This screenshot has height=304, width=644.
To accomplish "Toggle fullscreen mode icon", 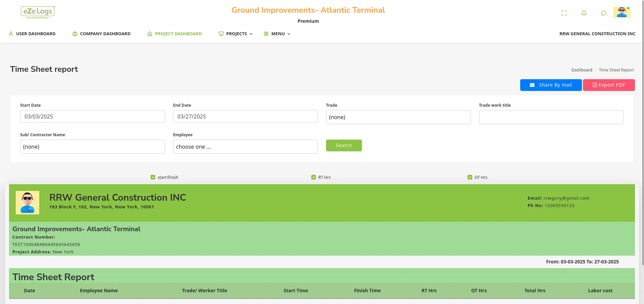I will (x=564, y=13).
